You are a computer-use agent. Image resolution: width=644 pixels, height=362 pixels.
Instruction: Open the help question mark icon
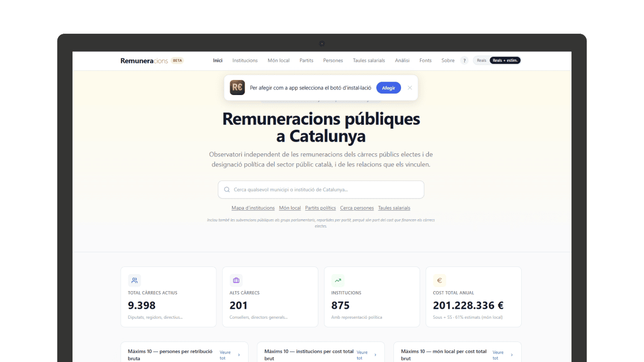[464, 60]
